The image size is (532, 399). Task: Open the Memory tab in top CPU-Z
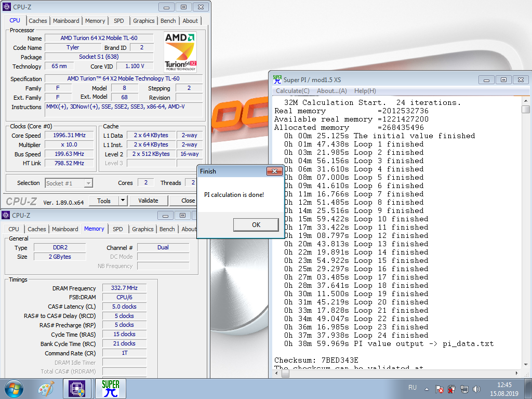pos(95,21)
